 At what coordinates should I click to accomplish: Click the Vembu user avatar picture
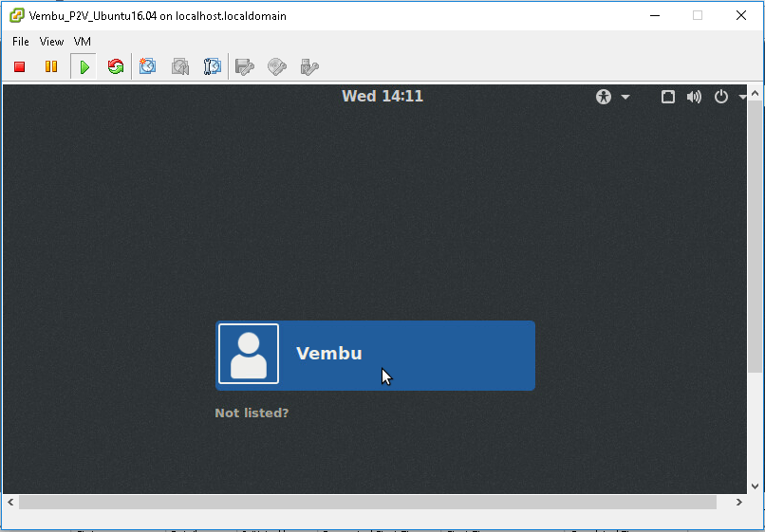click(249, 354)
